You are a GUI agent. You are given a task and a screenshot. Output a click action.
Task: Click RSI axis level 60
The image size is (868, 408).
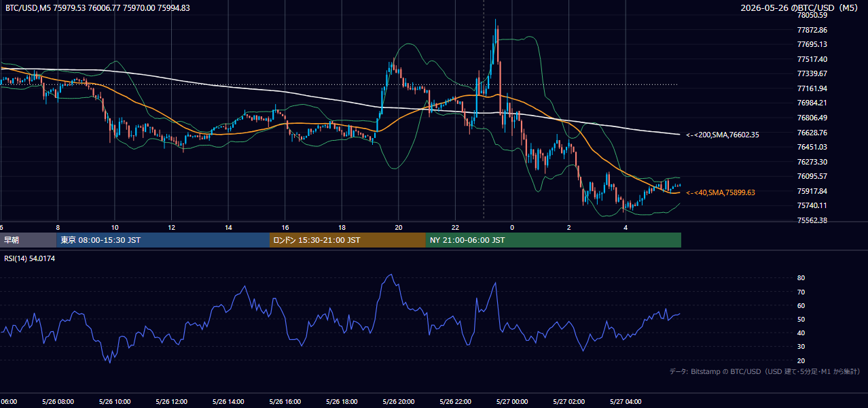pos(801,305)
